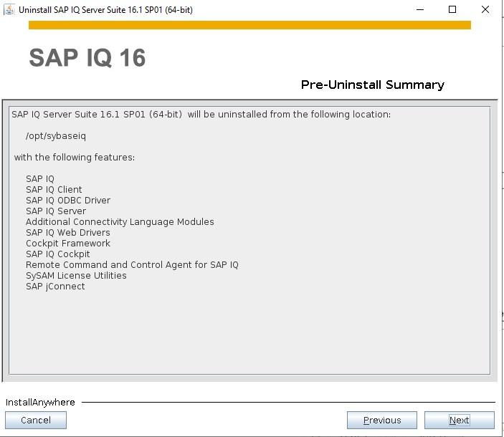Click the Cockpit Framework line
Screen dimensions: 504x437
click(x=68, y=244)
